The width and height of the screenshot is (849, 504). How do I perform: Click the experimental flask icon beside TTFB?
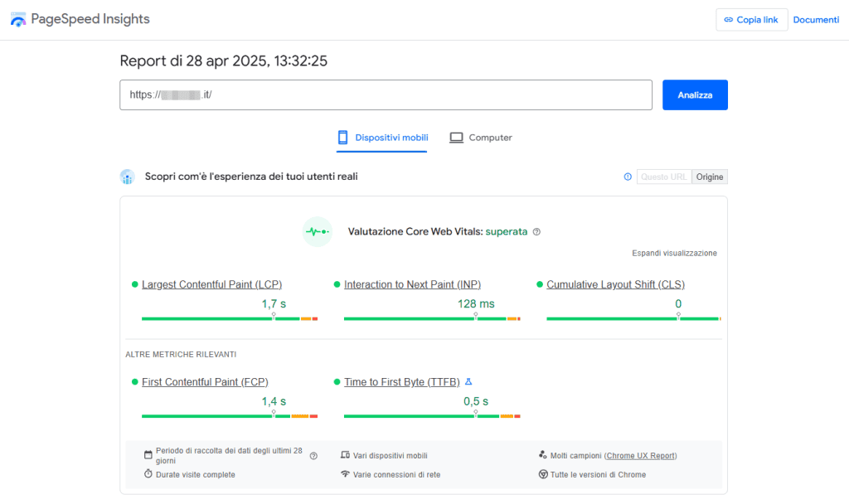point(469,381)
